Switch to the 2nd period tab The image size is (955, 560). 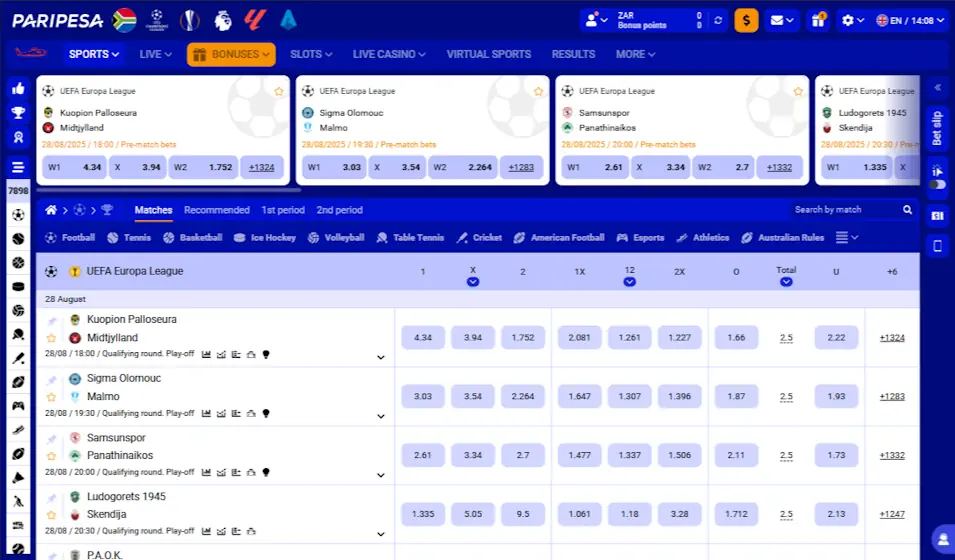pyautogui.click(x=339, y=210)
